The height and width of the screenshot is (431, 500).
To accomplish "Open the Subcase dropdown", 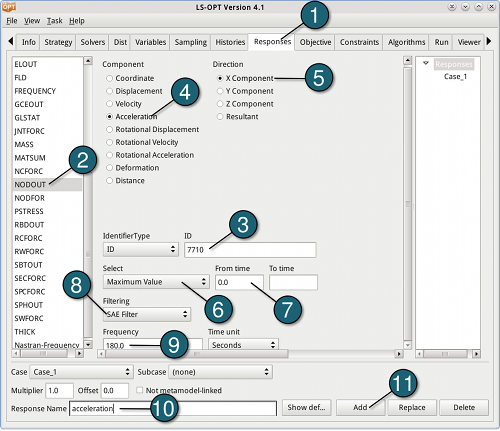I will point(220,372).
